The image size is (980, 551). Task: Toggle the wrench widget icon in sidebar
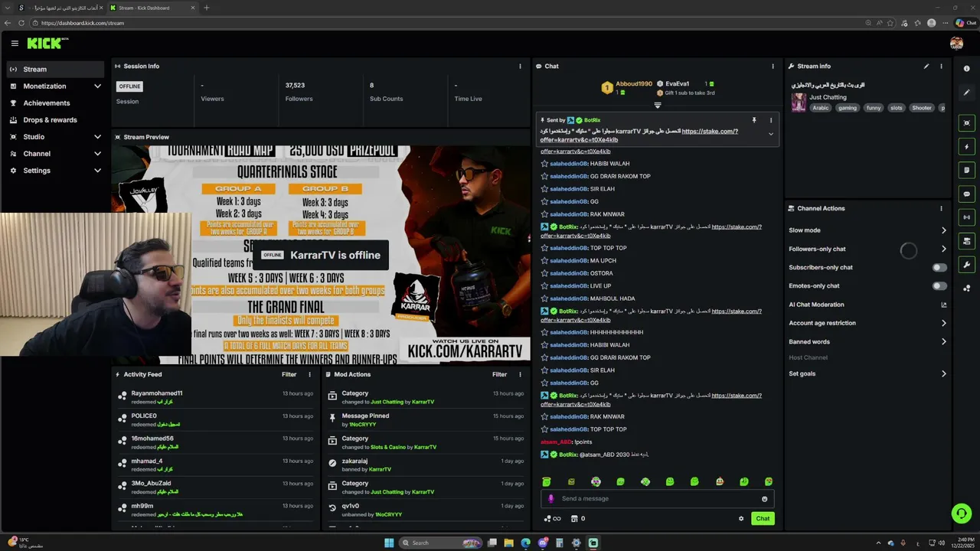tap(967, 265)
